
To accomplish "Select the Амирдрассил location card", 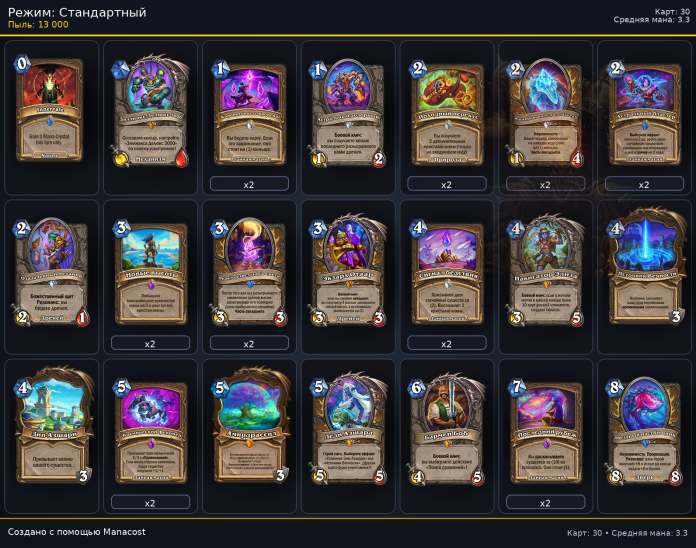I will click(x=249, y=425).
